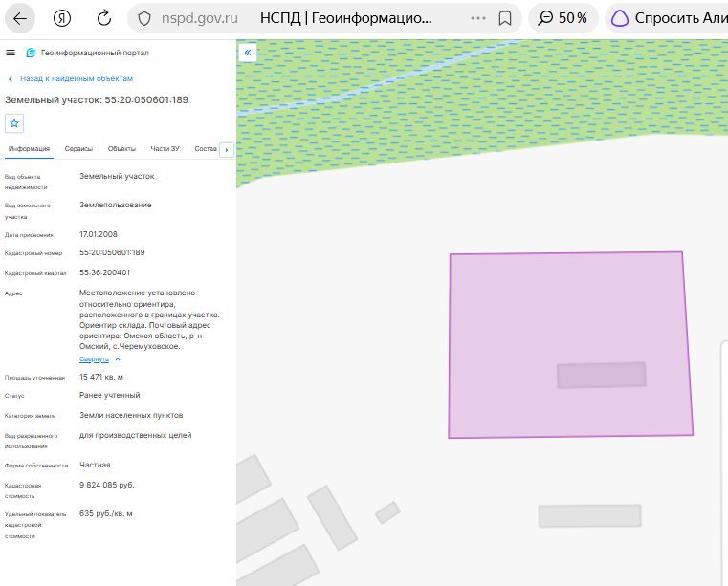Reload the page
This screenshot has height=586, width=728.
point(104,18)
